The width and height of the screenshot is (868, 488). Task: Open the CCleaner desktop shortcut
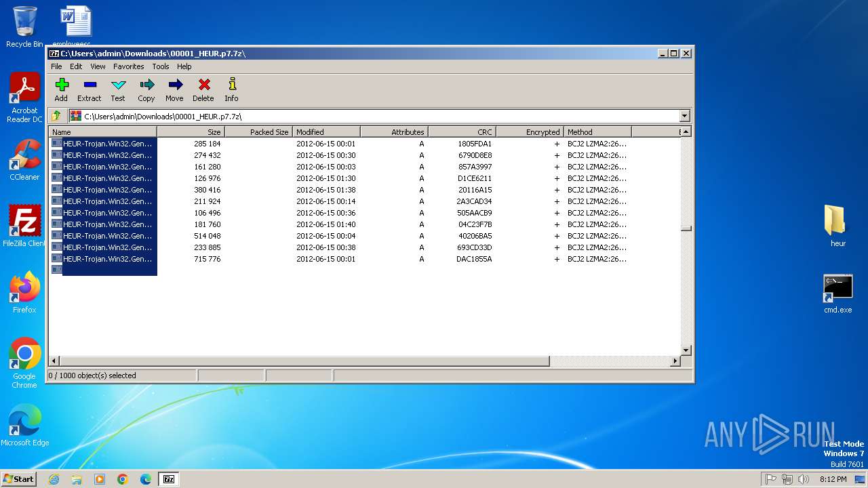(24, 160)
